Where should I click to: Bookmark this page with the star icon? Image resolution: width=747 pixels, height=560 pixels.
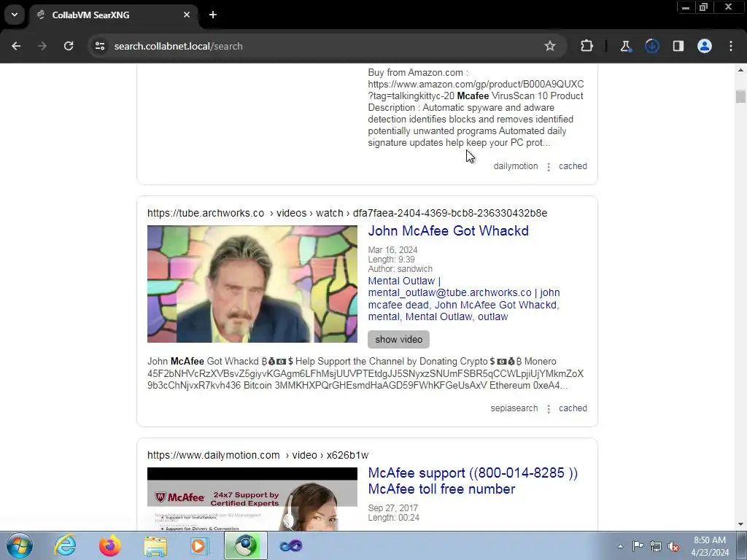[550, 46]
